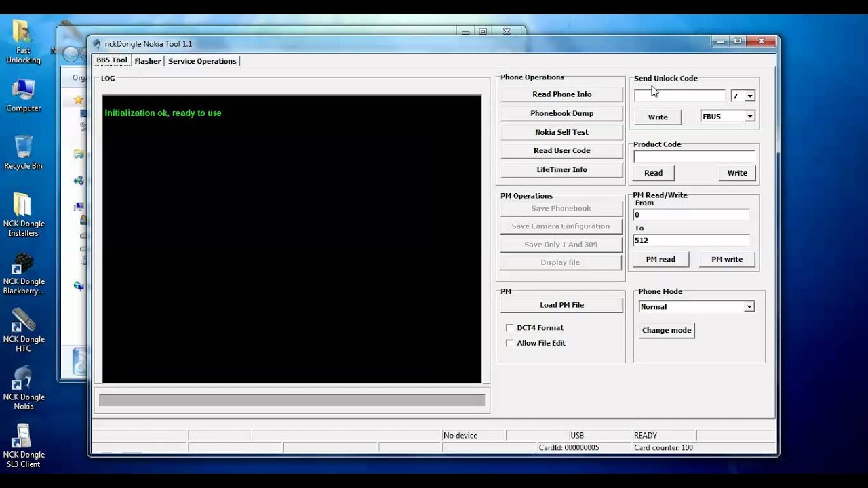This screenshot has height=488, width=868.
Task: Click the favorites star in the Explorer window behind
Action: pos(79,100)
